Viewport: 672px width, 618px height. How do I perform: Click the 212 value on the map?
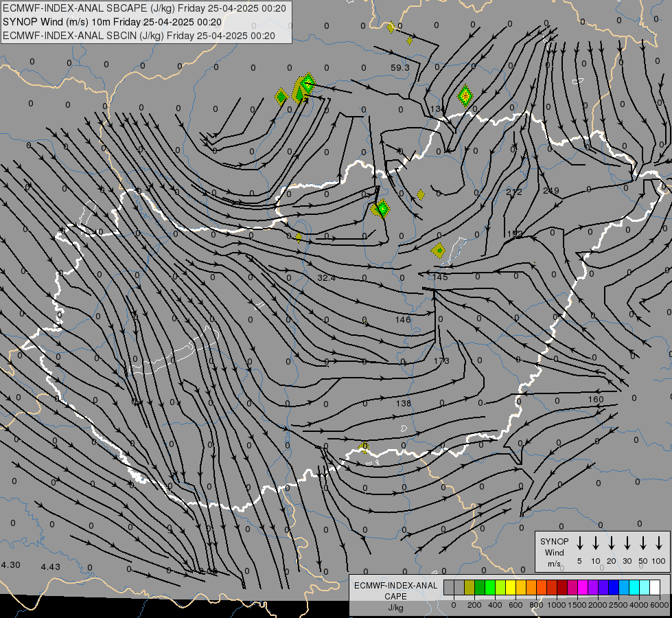coord(514,192)
